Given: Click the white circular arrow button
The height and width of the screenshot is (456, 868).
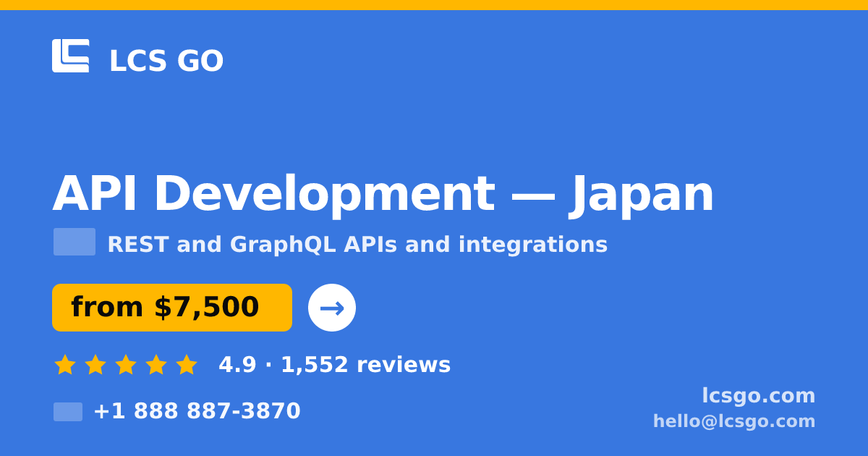Looking at the screenshot, I should [x=332, y=308].
